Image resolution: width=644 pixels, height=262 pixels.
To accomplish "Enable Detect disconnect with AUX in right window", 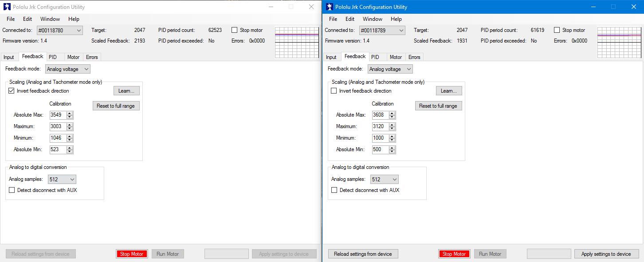I will [x=334, y=190].
